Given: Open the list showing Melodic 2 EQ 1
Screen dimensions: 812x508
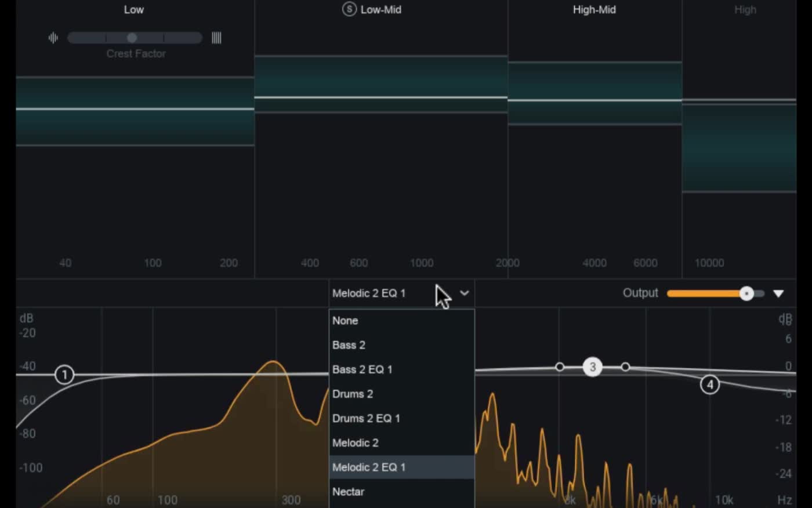Looking at the screenshot, I should tap(369, 293).
